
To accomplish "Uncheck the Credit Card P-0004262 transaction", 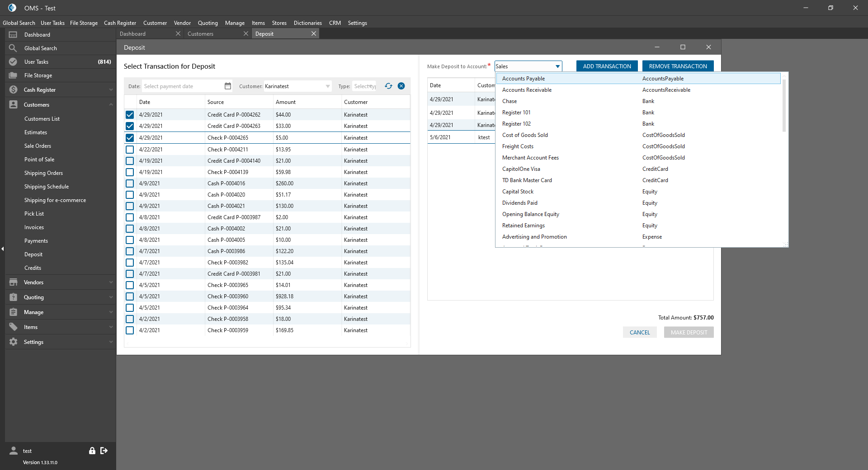I will tap(130, 115).
